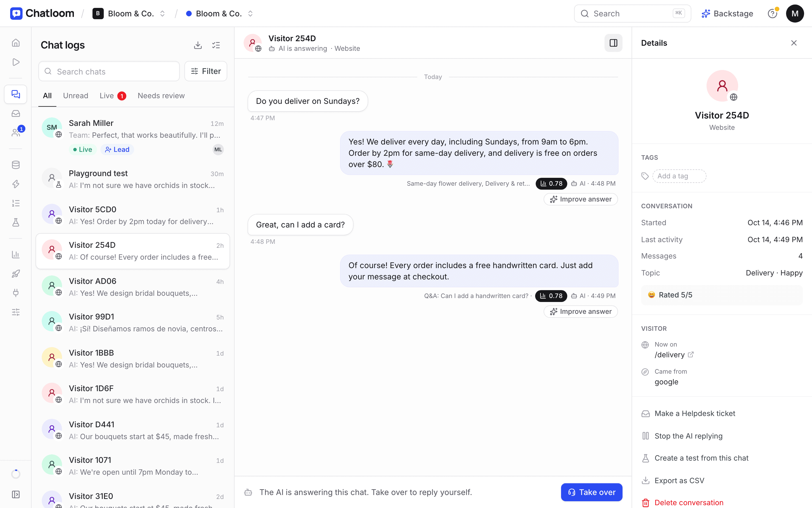Open the Visitor 1071 chat
The height and width of the screenshot is (508, 812).
(x=133, y=466)
